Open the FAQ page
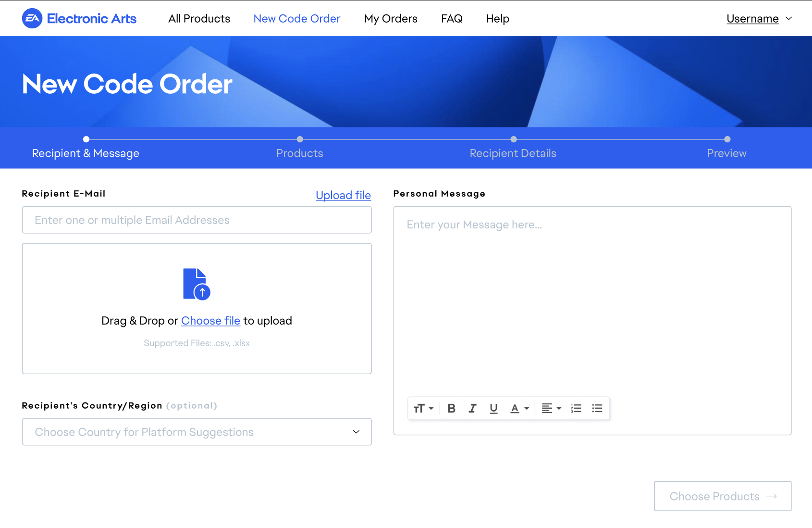 click(452, 19)
